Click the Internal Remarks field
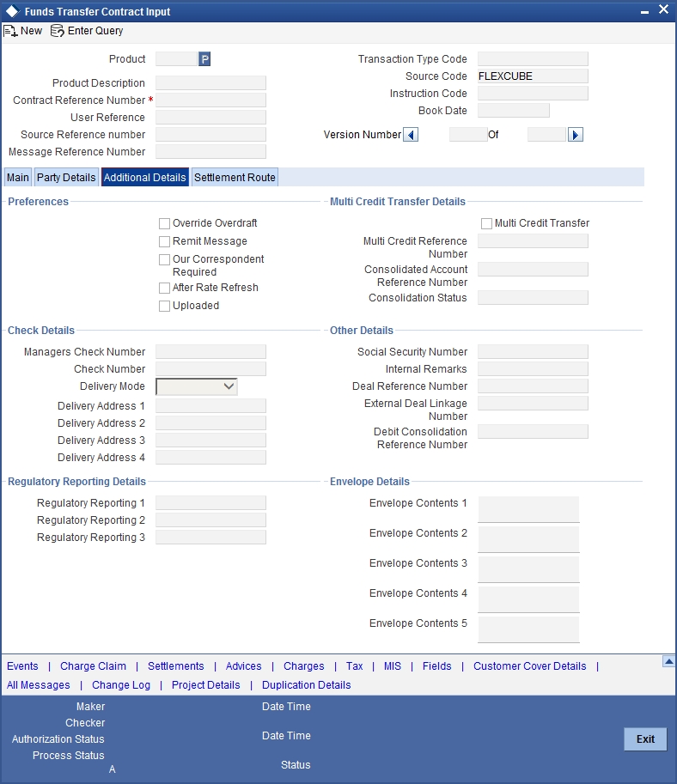Viewport: 677px width, 784px height. pos(533,369)
